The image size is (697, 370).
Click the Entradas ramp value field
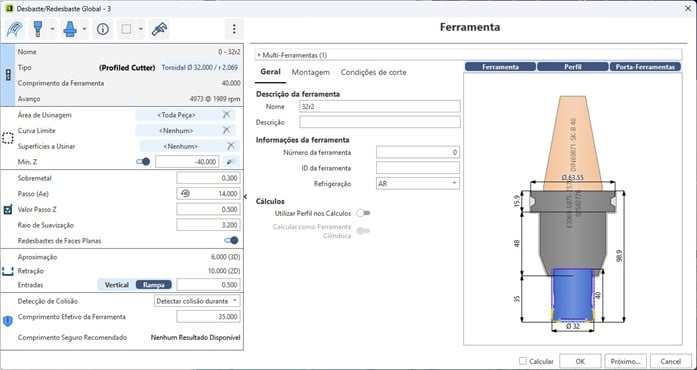208,285
